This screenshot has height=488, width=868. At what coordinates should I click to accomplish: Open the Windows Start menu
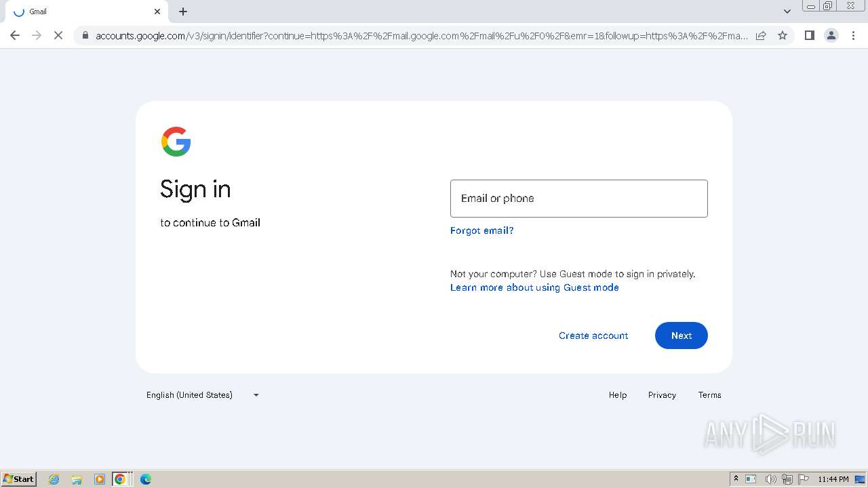coord(19,479)
